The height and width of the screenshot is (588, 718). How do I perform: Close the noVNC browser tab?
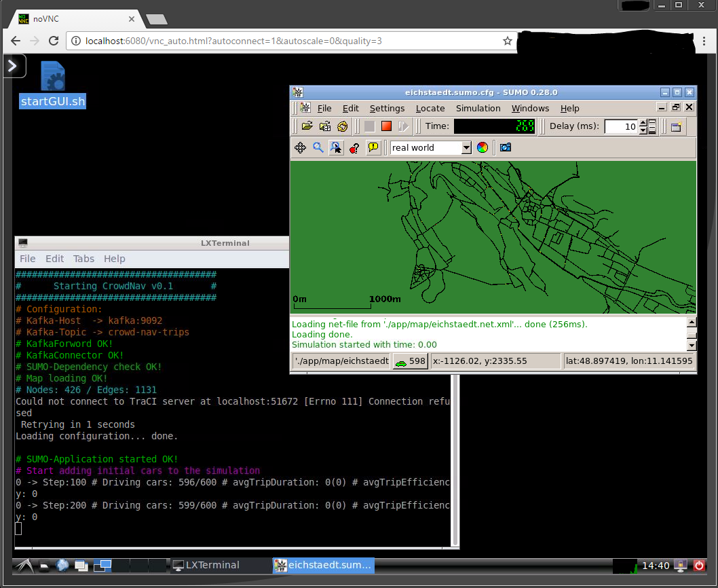[x=132, y=19]
